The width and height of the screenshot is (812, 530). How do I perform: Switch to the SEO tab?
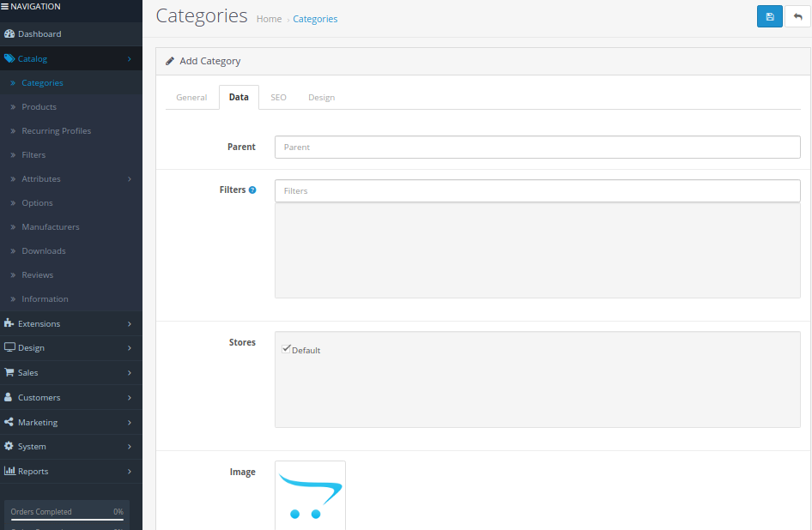click(x=278, y=97)
